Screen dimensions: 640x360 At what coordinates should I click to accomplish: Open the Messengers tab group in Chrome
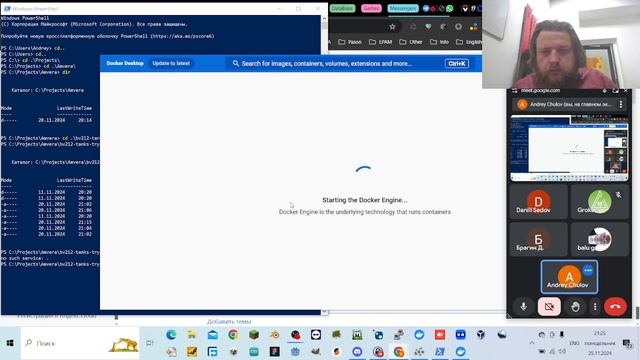403,8
